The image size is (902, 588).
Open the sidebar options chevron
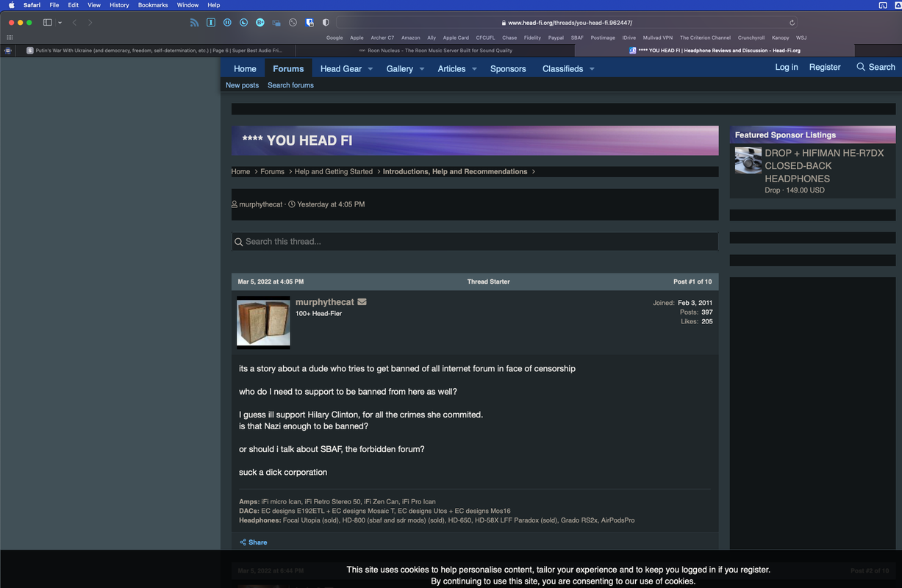60,23
